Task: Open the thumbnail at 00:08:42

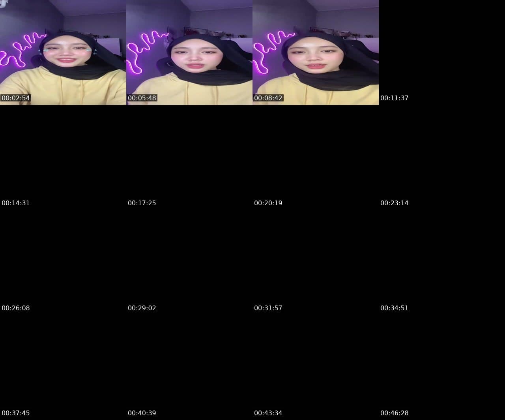Action: pyautogui.click(x=316, y=52)
